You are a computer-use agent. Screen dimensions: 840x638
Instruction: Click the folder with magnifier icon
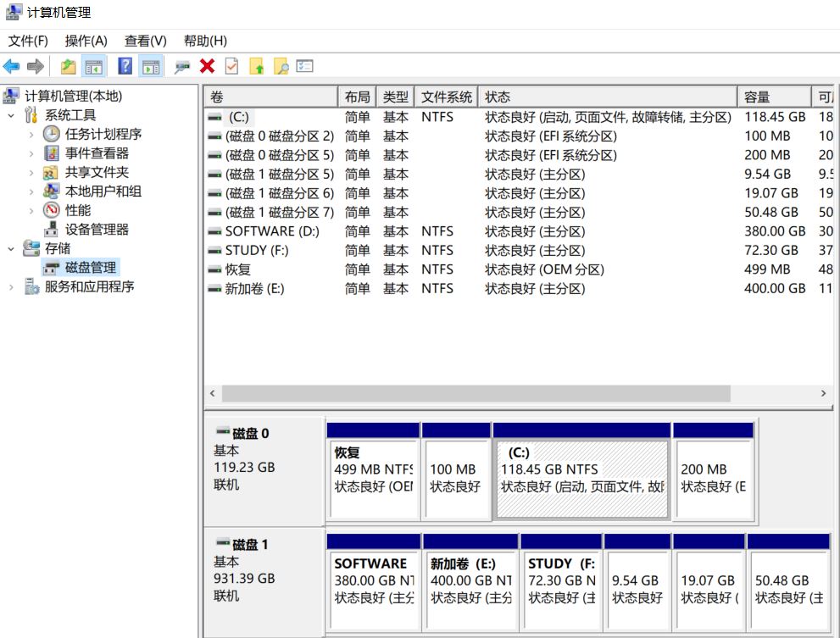[281, 66]
